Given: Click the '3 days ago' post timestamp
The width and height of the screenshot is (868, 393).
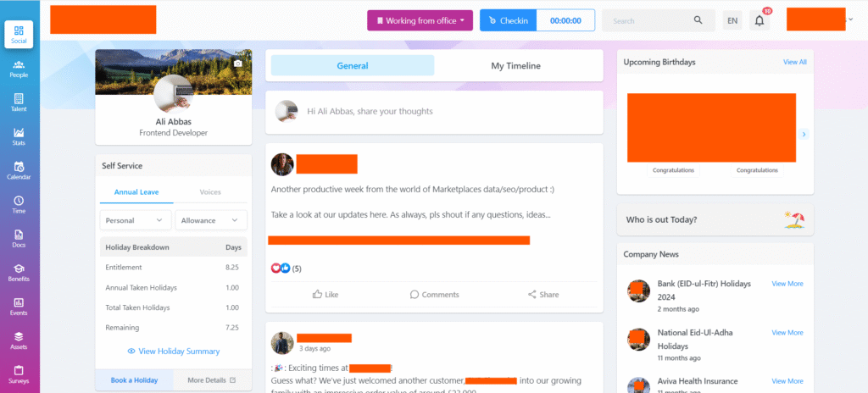Looking at the screenshot, I should pos(315,349).
